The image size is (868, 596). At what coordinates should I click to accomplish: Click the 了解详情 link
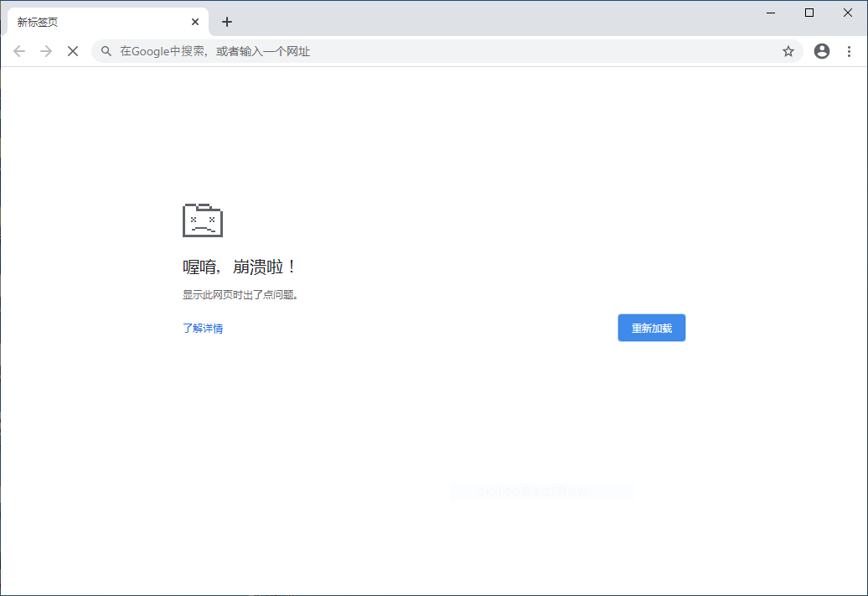tap(202, 328)
